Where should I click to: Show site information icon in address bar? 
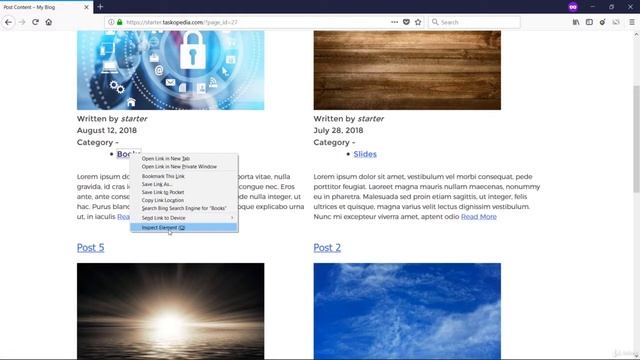coord(111,22)
